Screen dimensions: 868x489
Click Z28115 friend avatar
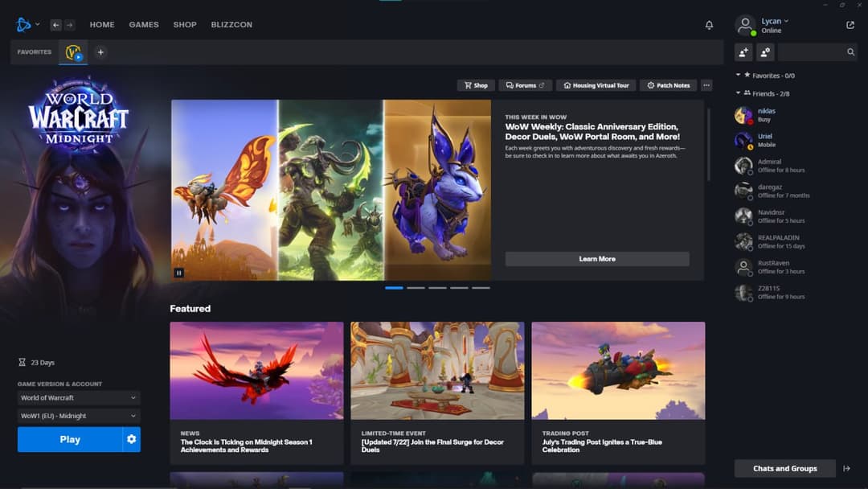point(743,293)
